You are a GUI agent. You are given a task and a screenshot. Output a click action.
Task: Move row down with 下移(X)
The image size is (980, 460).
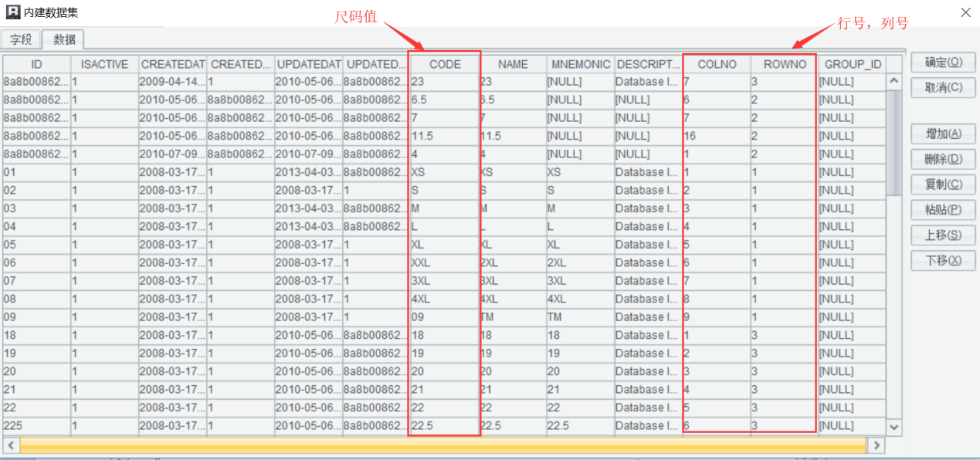944,260
